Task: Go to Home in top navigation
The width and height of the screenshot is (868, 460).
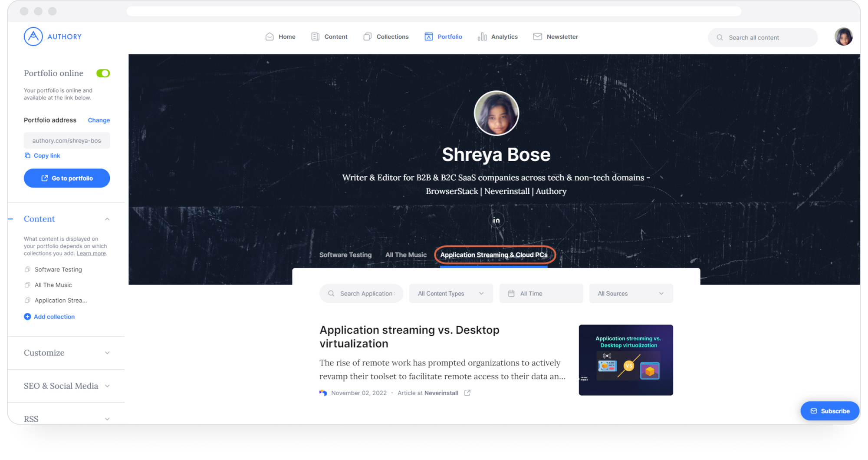Action: [280, 37]
